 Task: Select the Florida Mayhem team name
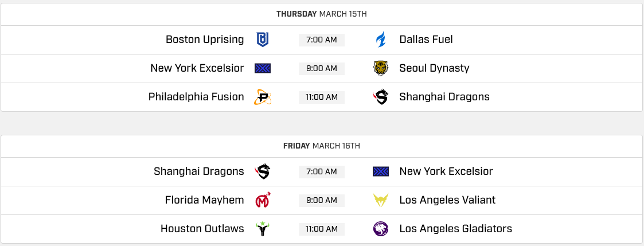[x=204, y=200]
